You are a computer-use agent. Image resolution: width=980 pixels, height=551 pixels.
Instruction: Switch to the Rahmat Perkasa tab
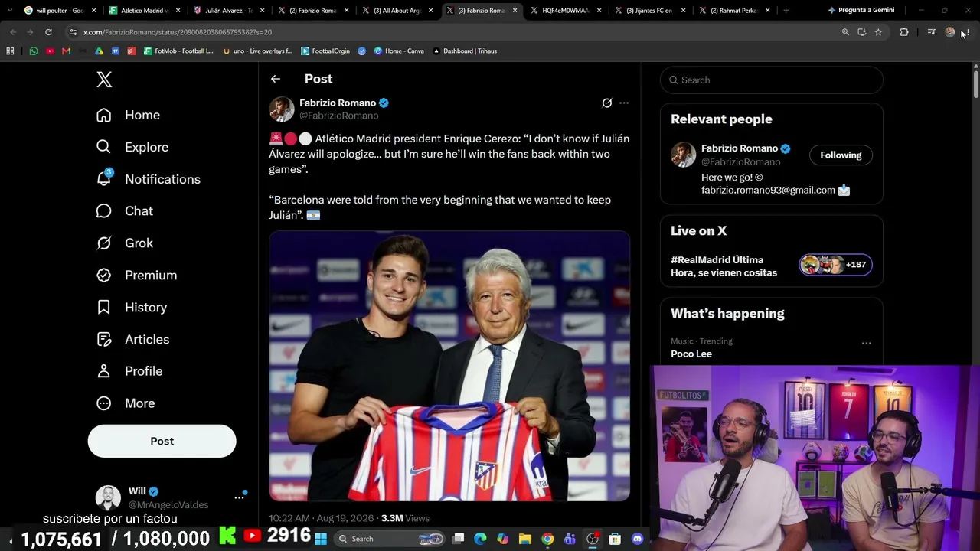[735, 11]
